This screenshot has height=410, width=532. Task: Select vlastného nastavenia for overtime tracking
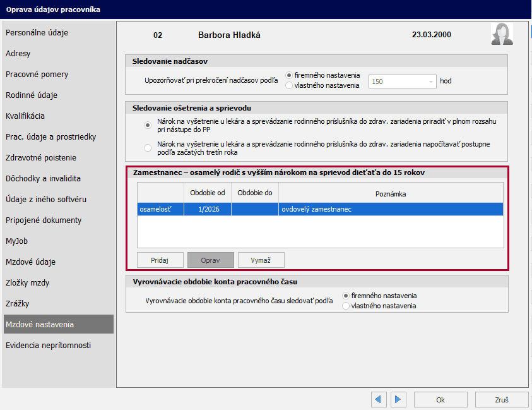pyautogui.click(x=290, y=85)
